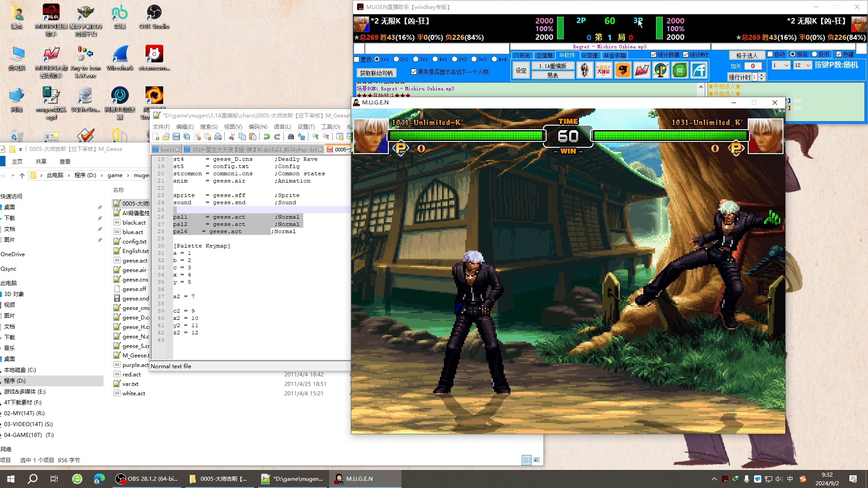Switch to the hosts tab in Notepad++
The height and width of the screenshot is (488, 868).
point(166,149)
